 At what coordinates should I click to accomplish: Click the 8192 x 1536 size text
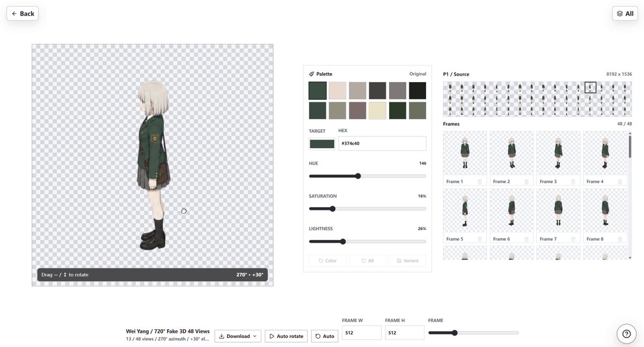[x=619, y=74]
